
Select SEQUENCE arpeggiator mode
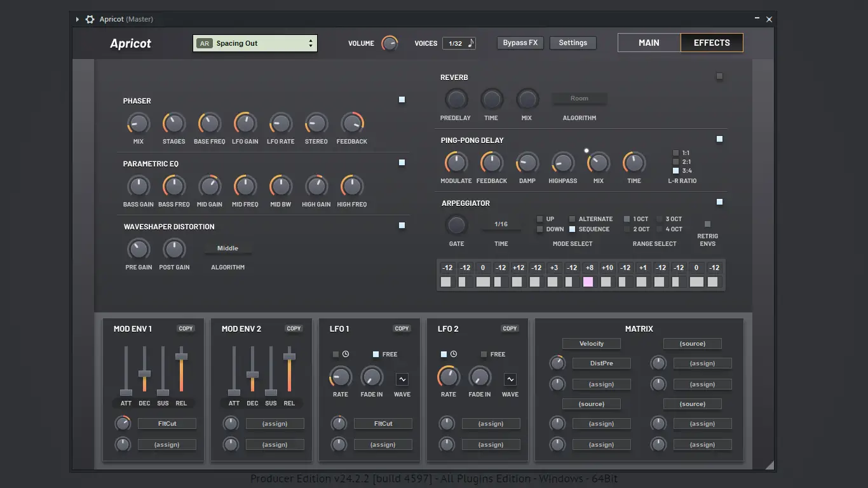(572, 229)
